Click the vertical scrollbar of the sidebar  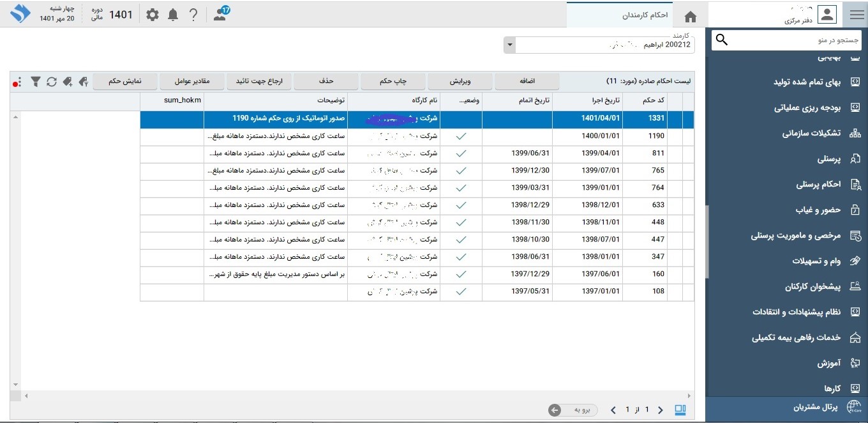(707, 243)
